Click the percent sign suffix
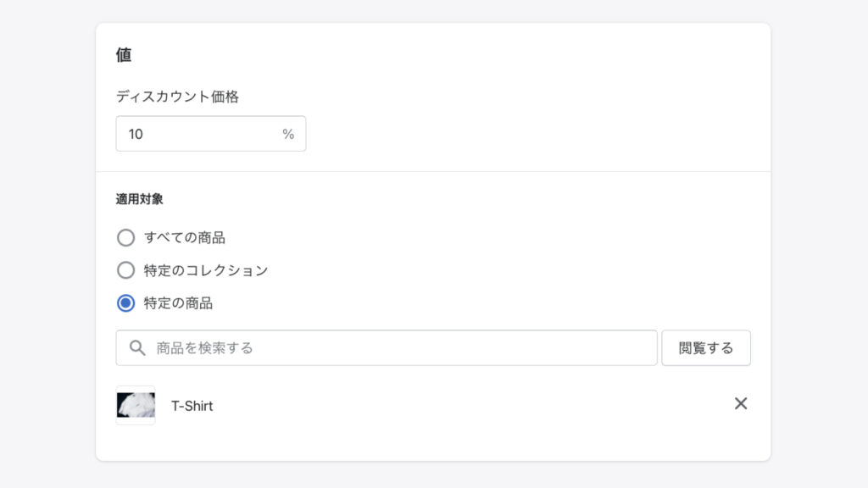 click(x=288, y=134)
